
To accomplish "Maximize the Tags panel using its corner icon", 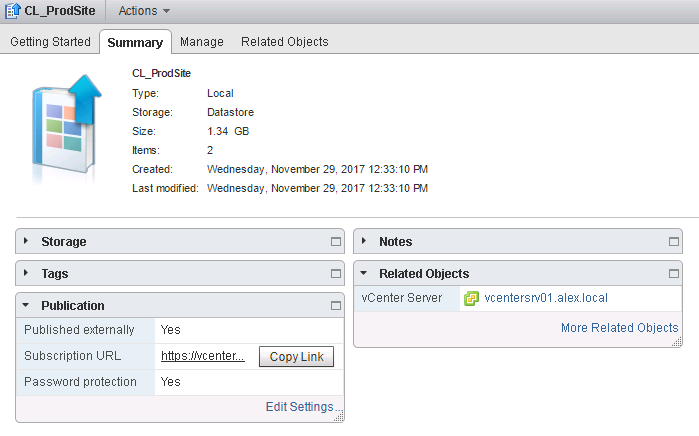I will [336, 274].
